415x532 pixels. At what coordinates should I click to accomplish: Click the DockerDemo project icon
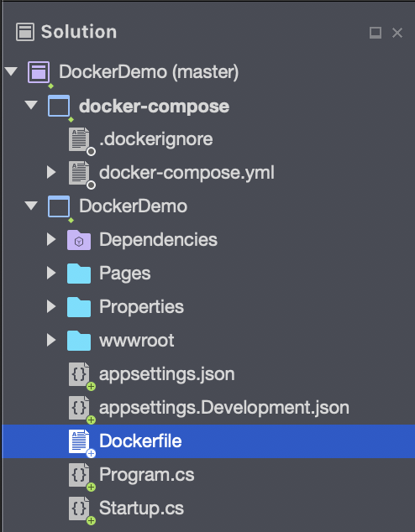[59, 206]
